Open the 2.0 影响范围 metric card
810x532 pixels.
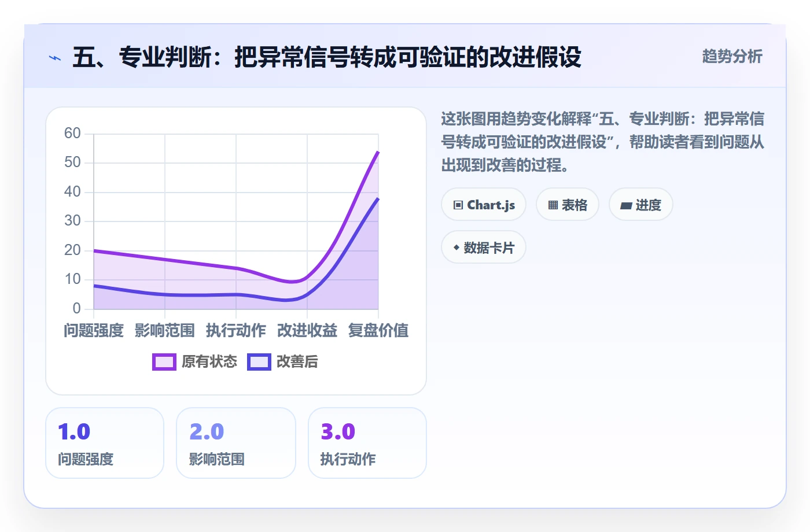click(236, 443)
